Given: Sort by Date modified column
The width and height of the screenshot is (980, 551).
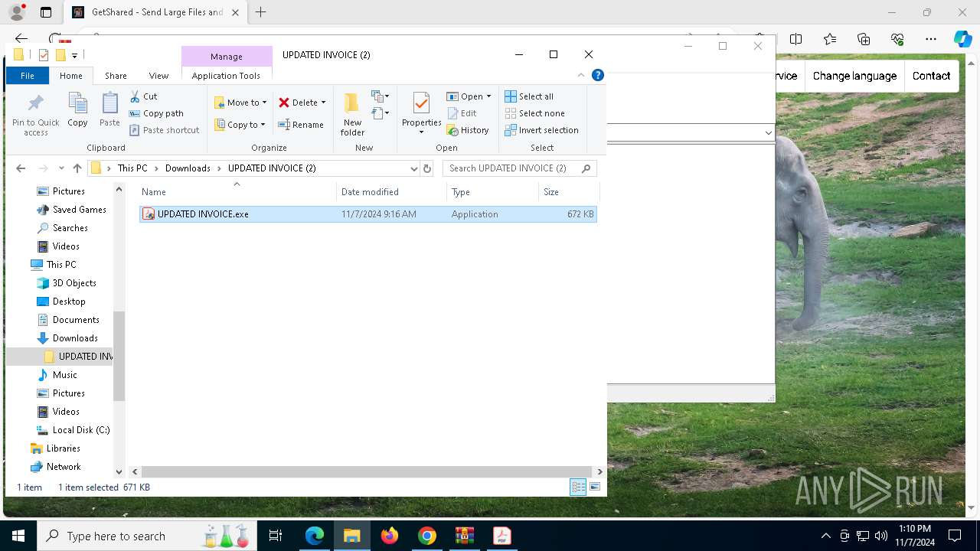Looking at the screenshot, I should [391, 192].
